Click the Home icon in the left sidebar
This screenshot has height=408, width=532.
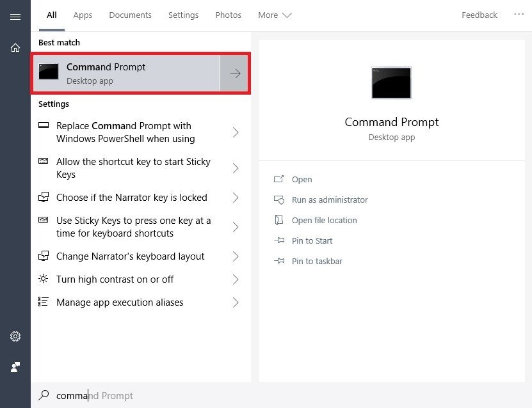[15, 47]
